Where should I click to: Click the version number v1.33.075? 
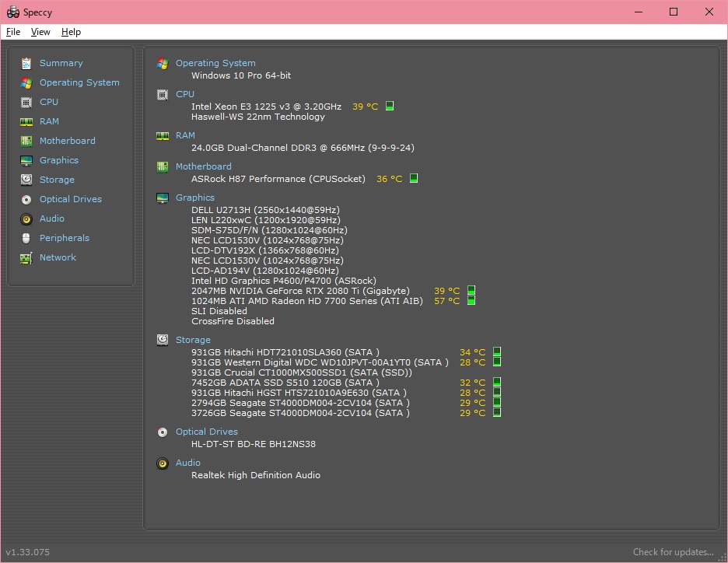[27, 552]
